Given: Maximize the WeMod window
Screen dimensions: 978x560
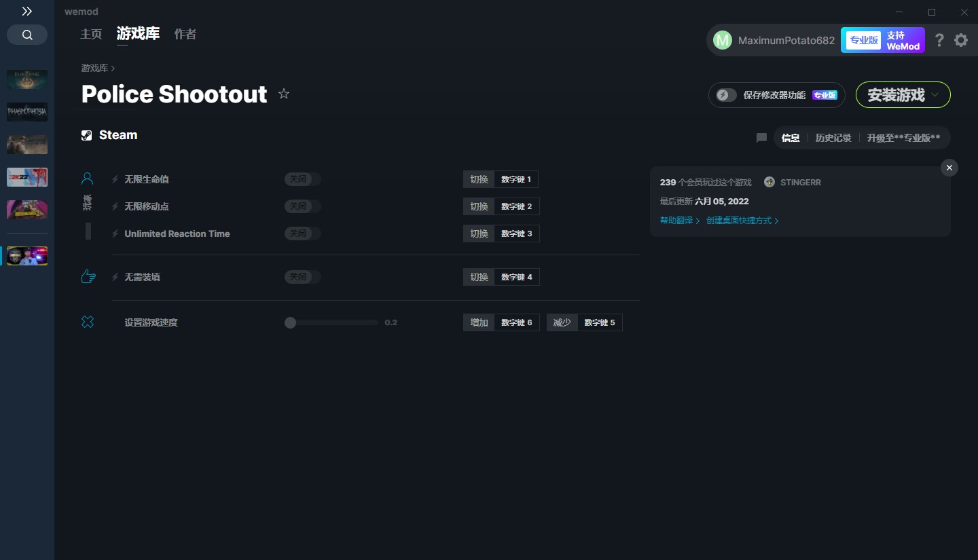Looking at the screenshot, I should [x=932, y=12].
